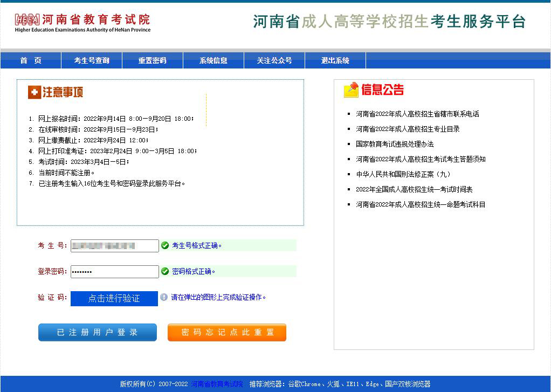Open the 考生号查询 menu item
Viewport: 551px width, 392px height.
point(92,61)
